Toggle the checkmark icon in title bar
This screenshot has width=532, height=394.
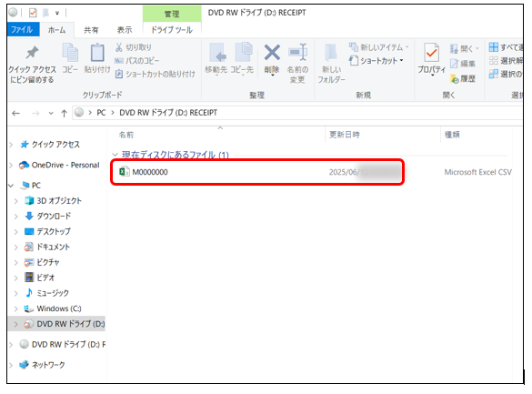33,13
